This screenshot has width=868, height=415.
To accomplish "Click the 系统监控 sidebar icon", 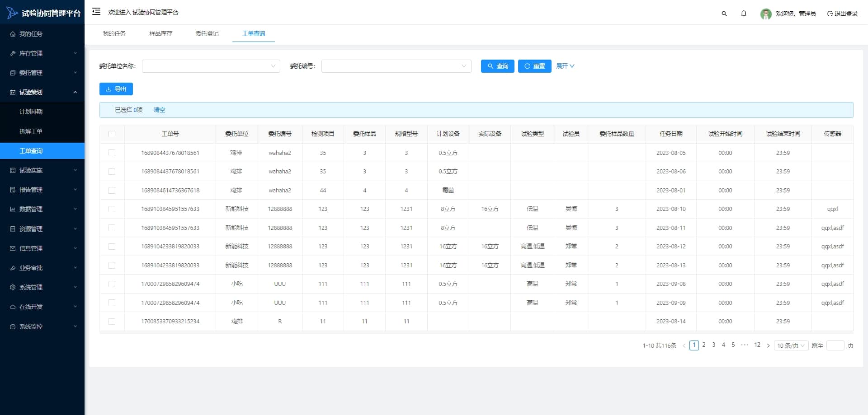I will (x=13, y=326).
